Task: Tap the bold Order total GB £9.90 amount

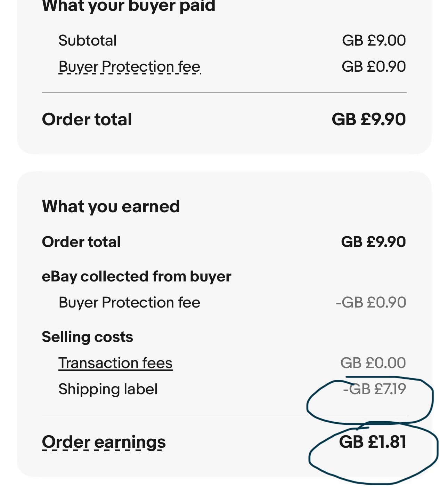Action: pos(369,119)
